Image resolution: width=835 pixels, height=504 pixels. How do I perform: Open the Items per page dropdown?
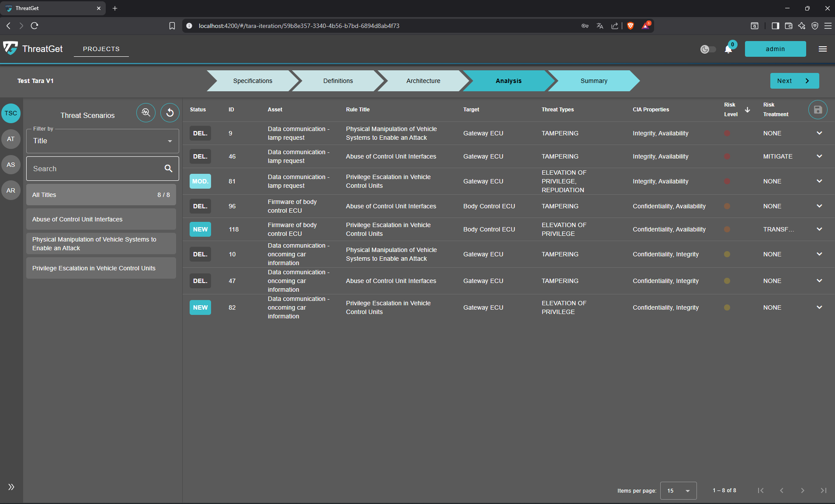point(678,490)
